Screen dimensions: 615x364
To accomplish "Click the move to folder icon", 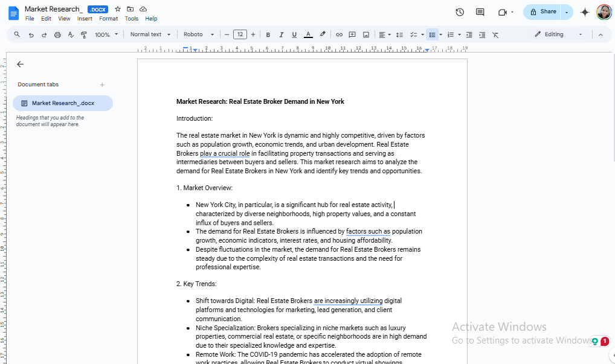I will 130,9.
